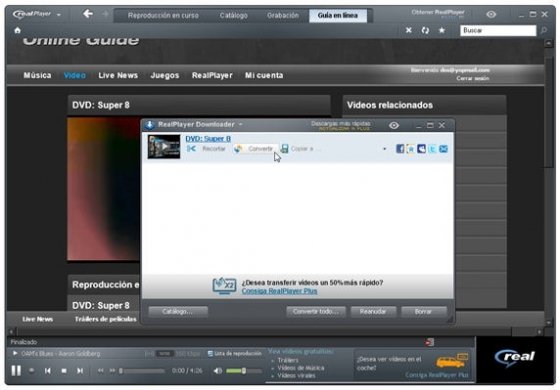The width and height of the screenshot is (560, 390).
Task: Open Tráilers de películas bottom tab
Action: point(106,319)
